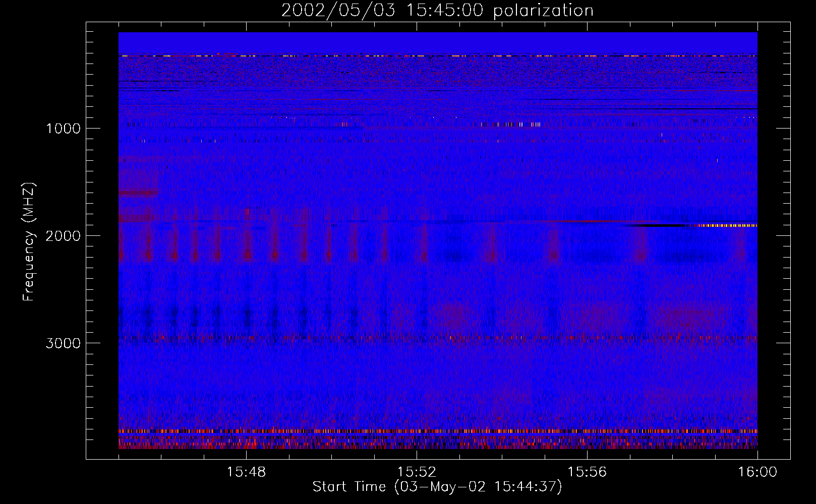This screenshot has height=504, width=816.
Task: Click the '3000' frequency axis label
Action: pos(63,343)
